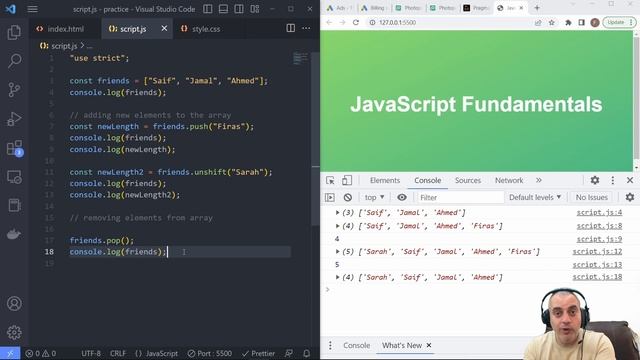Switch to the Elements panel
The width and height of the screenshot is (640, 360).
tap(385, 180)
